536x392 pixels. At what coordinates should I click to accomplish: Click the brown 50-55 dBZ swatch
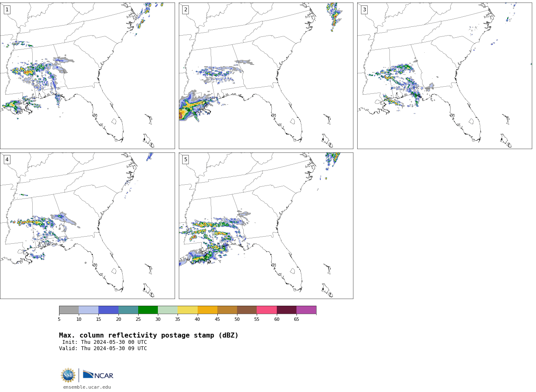pos(247,310)
